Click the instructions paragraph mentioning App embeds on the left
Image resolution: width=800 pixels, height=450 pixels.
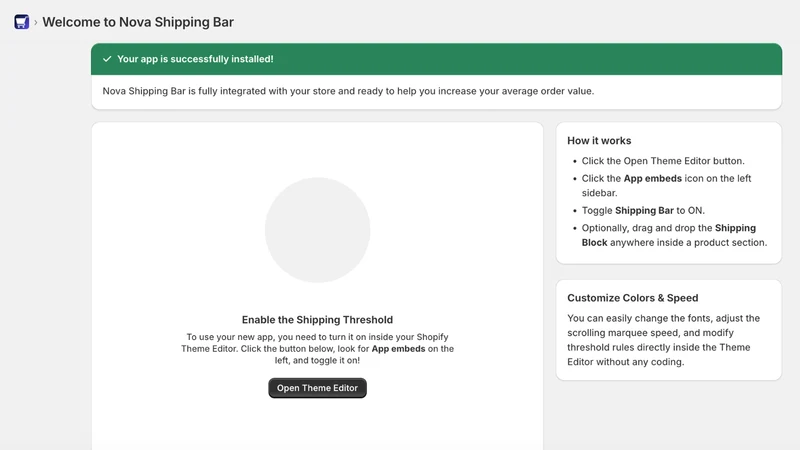(x=317, y=348)
